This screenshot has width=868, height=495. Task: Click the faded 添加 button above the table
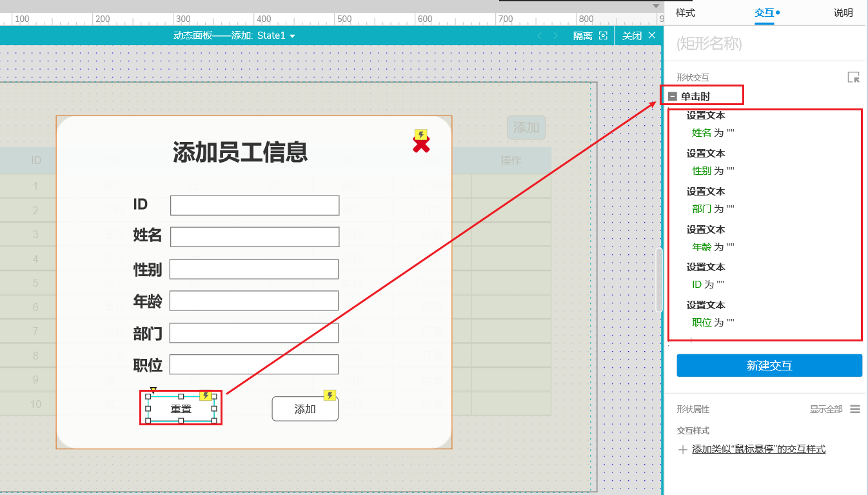(x=526, y=128)
